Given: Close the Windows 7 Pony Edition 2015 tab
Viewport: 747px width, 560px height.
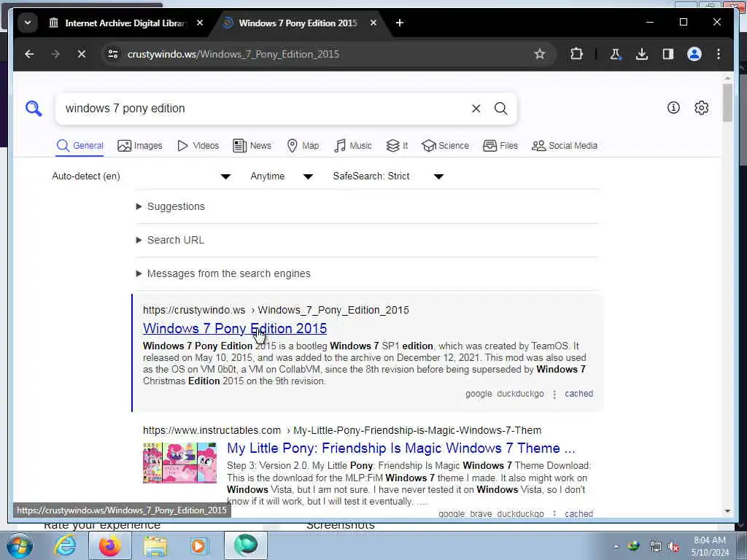Looking at the screenshot, I should click(x=373, y=23).
